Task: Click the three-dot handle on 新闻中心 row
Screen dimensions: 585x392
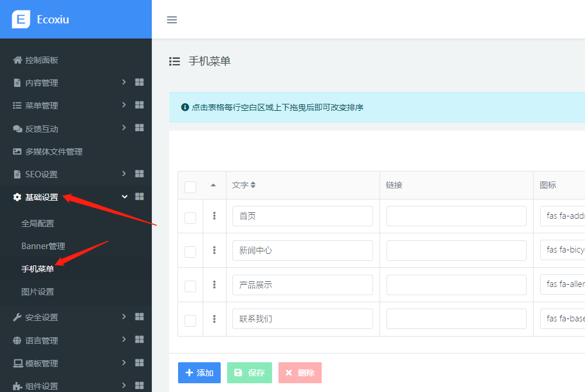Action: click(x=214, y=250)
